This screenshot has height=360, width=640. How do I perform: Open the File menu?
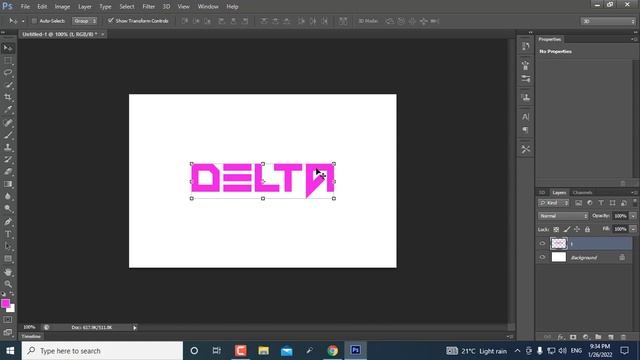click(x=25, y=7)
